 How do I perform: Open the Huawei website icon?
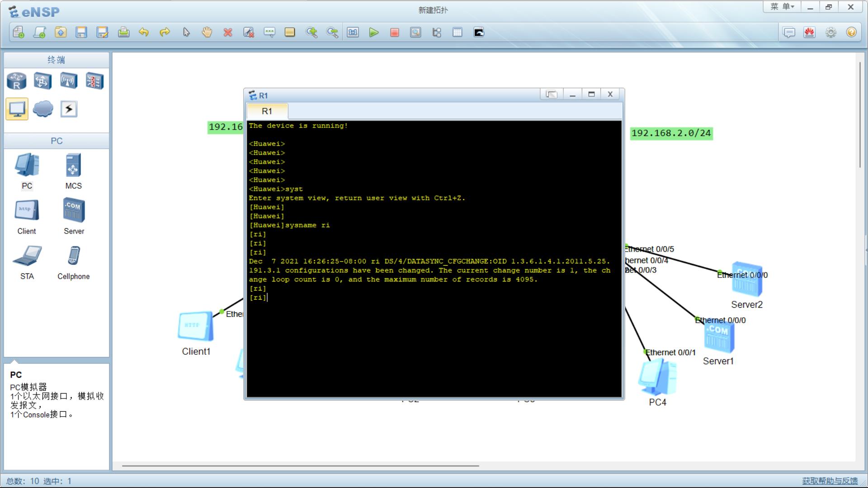(x=810, y=32)
